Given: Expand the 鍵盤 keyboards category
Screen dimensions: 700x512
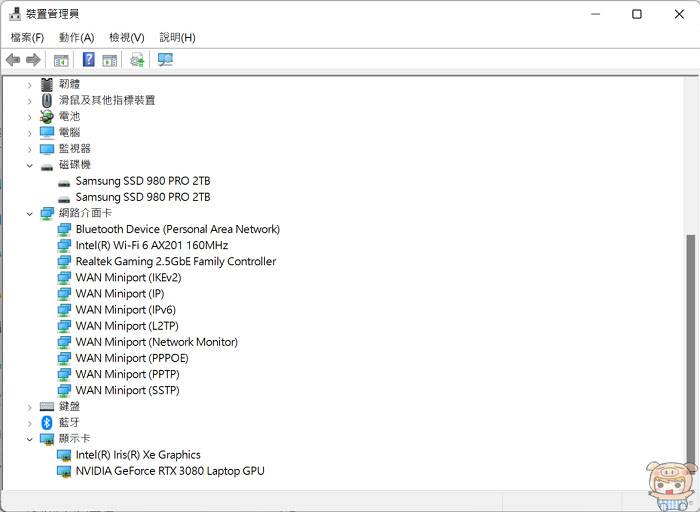Looking at the screenshot, I should tap(29, 407).
